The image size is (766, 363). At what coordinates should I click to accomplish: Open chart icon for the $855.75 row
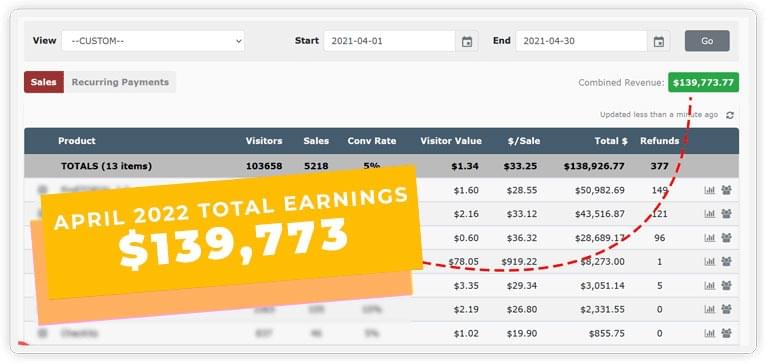(709, 333)
